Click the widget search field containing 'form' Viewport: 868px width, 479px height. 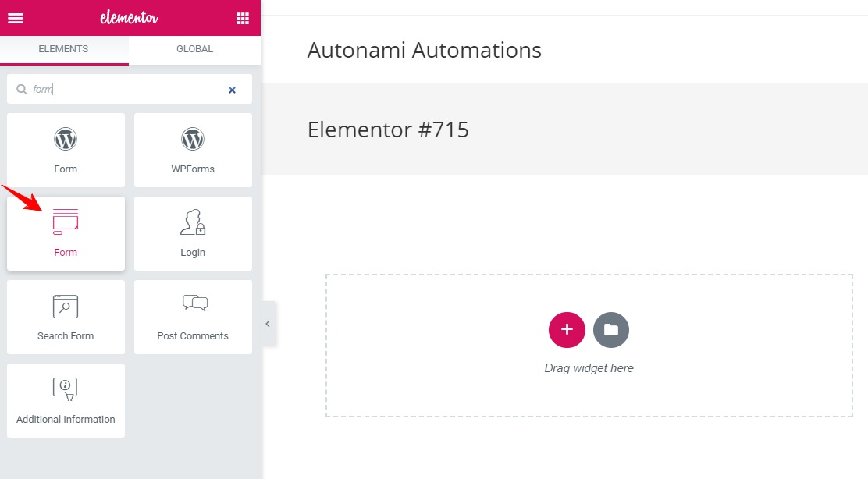point(129,89)
